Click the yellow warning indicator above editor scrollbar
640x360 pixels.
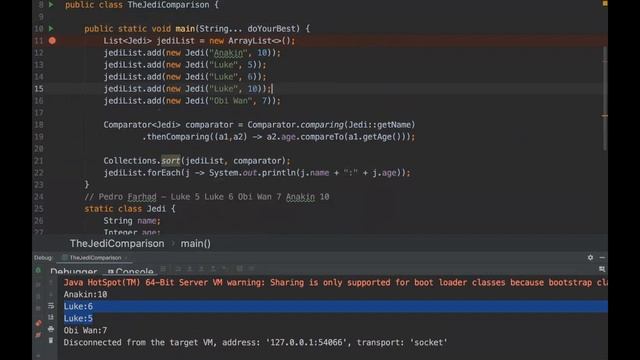(x=605, y=3)
